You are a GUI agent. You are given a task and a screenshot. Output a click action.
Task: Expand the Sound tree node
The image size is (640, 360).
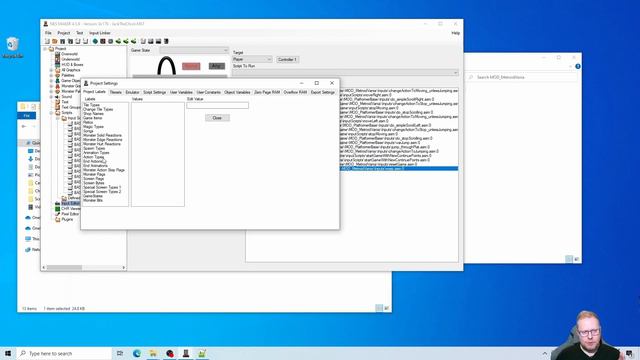51,97
